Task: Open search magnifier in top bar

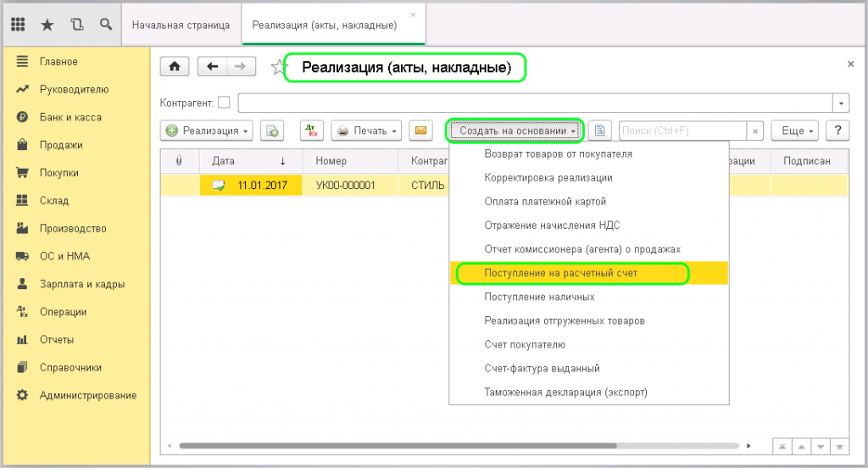Action: pyautogui.click(x=106, y=25)
